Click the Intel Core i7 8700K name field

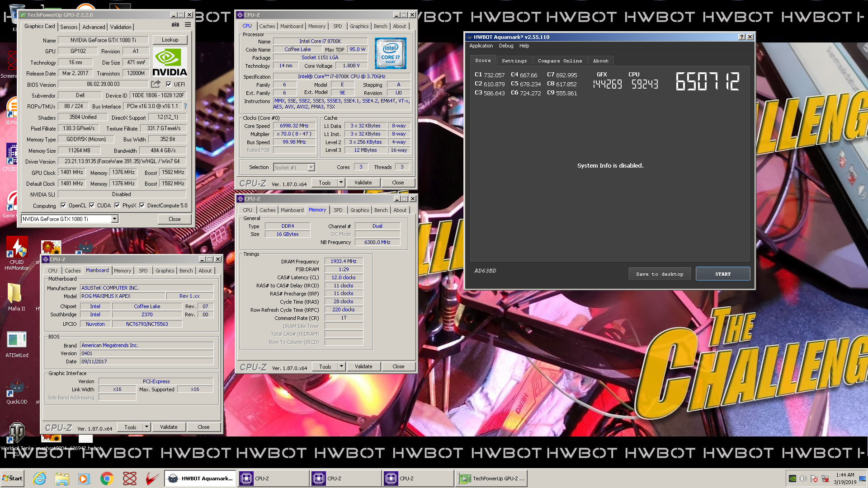coord(320,41)
